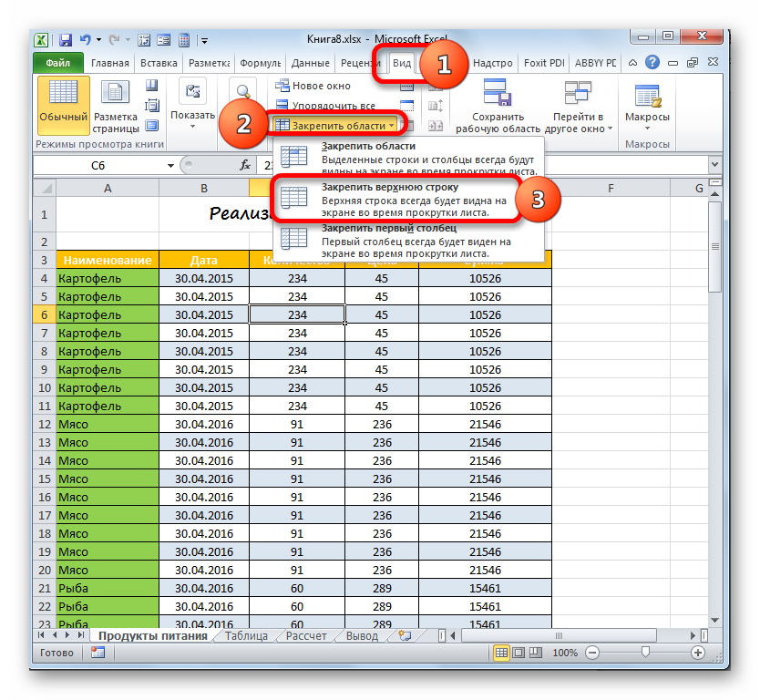Click vertical scrollbar down arrow

(x=714, y=620)
